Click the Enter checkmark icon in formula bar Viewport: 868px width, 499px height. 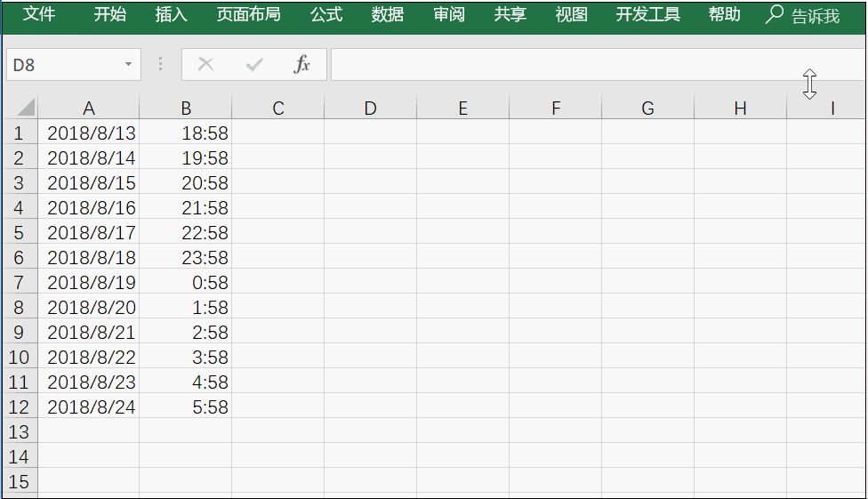click(254, 65)
